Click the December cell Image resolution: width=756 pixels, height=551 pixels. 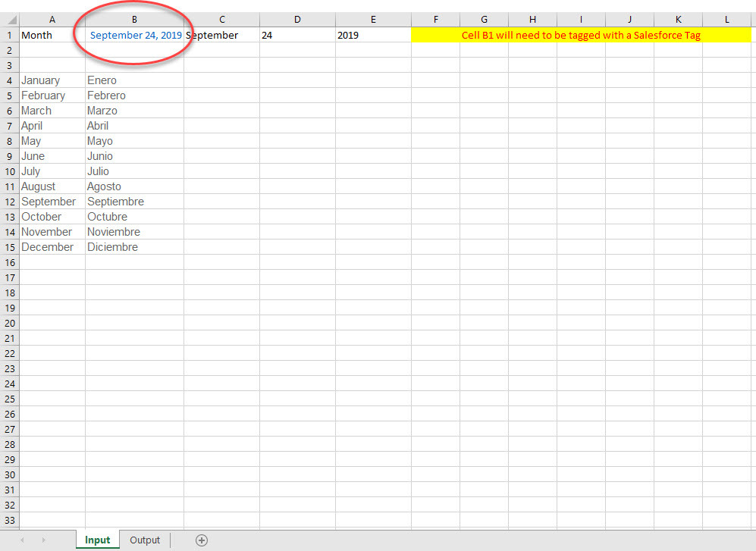[52, 247]
